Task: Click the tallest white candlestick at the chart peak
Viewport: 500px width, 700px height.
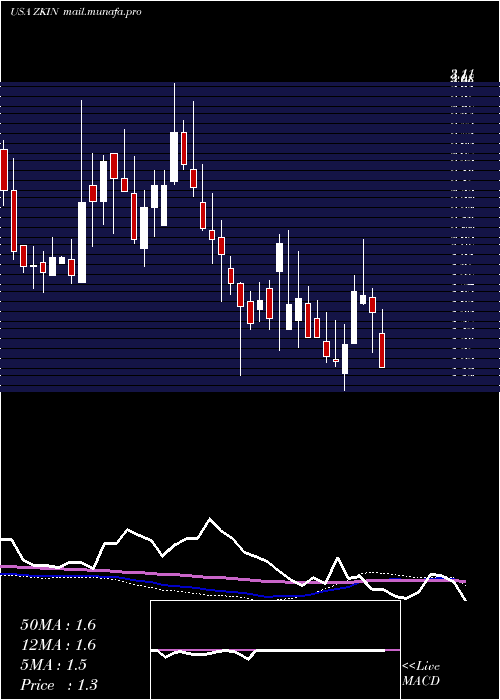Action: (174, 157)
